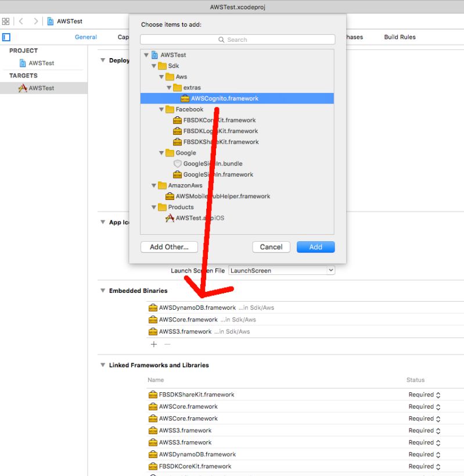Screen dimensions: 464x476
Task: Click Cancel in the dialog
Action: [271, 247]
